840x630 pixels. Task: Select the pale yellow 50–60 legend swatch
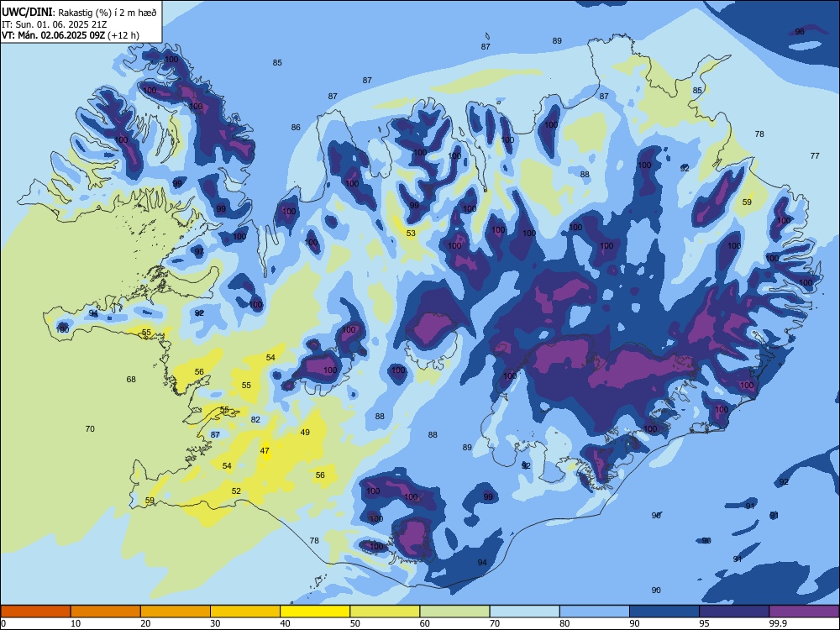point(386,612)
